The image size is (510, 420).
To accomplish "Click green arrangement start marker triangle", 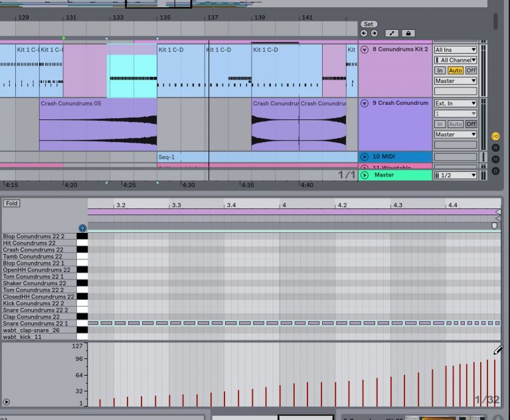I will (64, 38).
